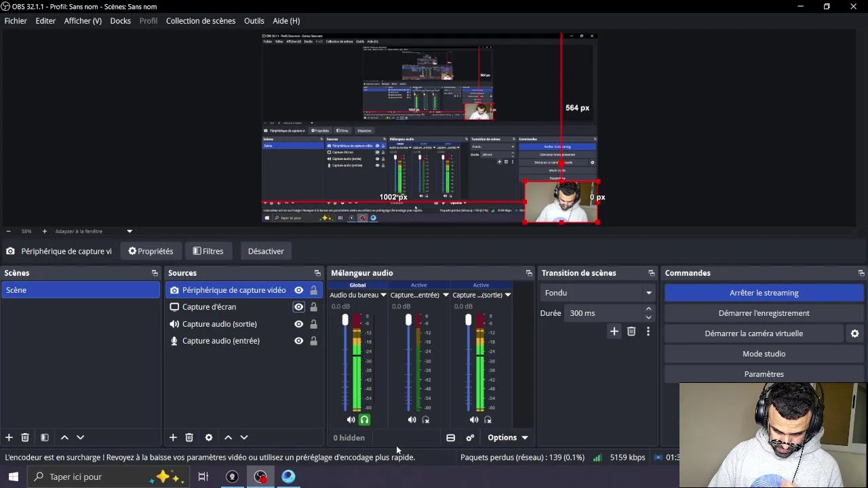Hide Capture audio (entrée) source

298,341
